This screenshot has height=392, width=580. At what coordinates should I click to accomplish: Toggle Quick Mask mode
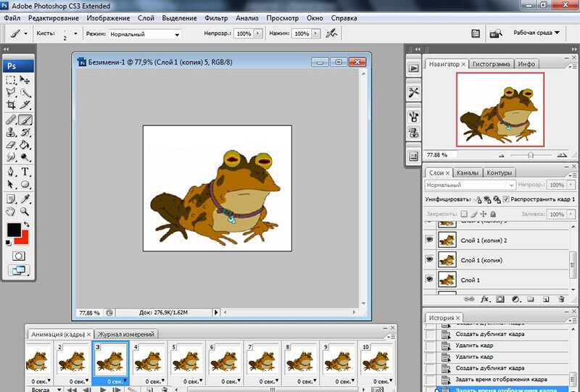coord(19,256)
